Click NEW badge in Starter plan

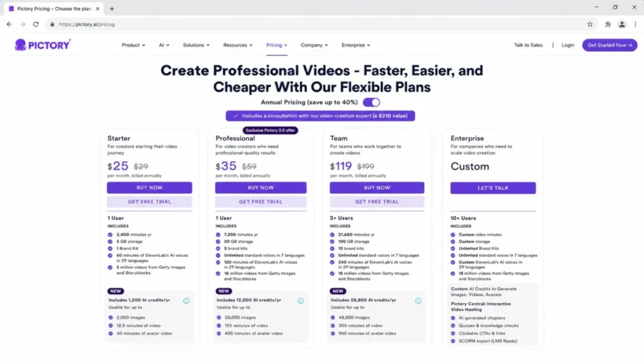(x=116, y=291)
